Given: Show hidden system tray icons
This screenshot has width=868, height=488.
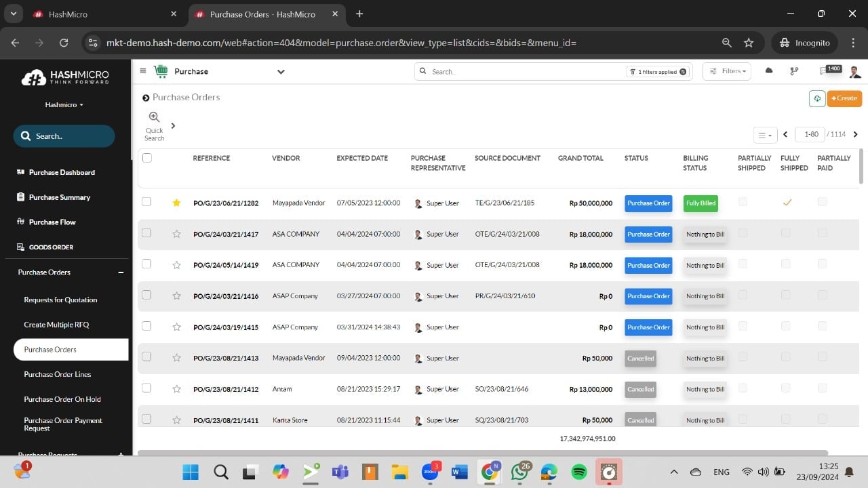Looking at the screenshot, I should (673, 472).
